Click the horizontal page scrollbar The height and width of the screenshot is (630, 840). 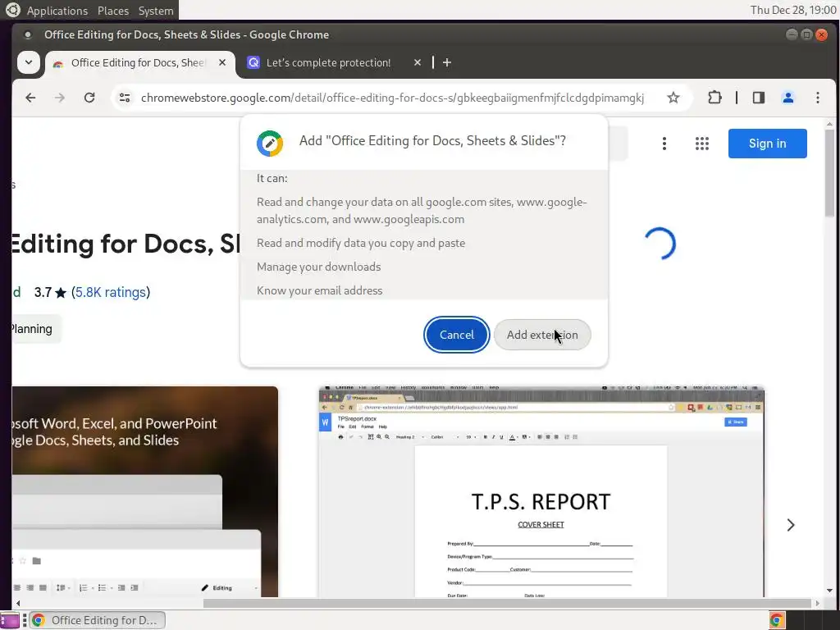click(x=507, y=603)
